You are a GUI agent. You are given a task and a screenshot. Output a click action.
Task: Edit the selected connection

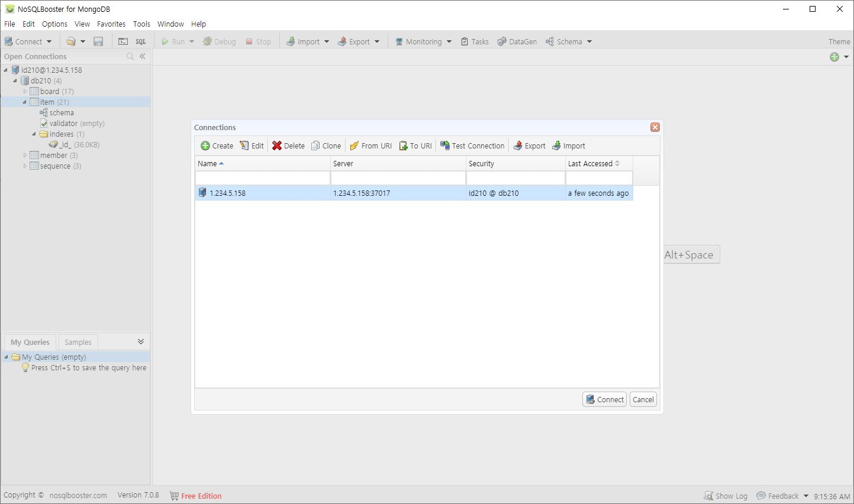252,146
